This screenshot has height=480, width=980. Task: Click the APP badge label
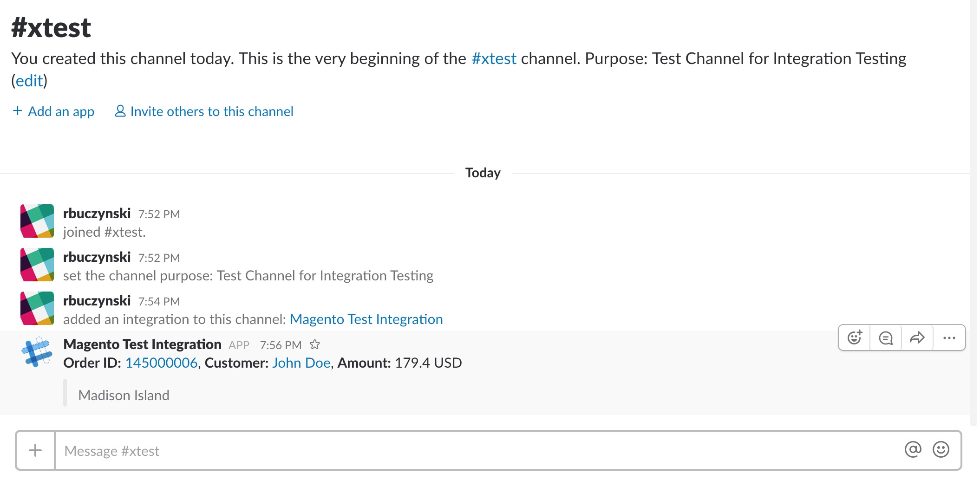tap(239, 345)
